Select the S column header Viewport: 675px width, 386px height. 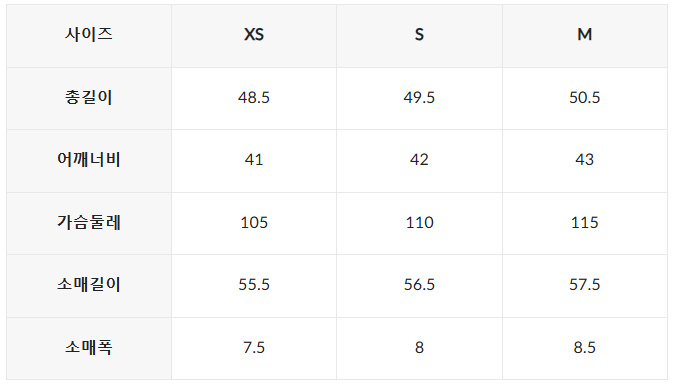pos(419,34)
